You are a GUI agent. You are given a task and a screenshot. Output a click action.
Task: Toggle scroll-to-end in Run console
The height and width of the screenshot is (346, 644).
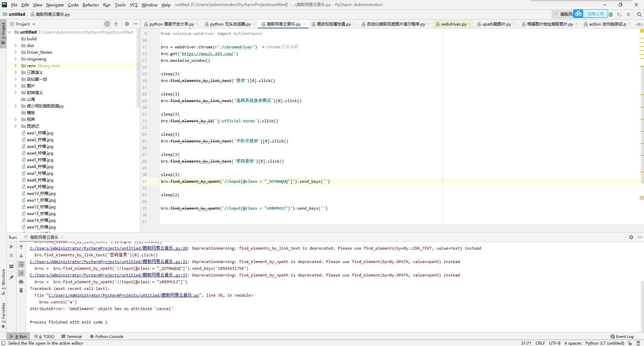tap(21, 273)
